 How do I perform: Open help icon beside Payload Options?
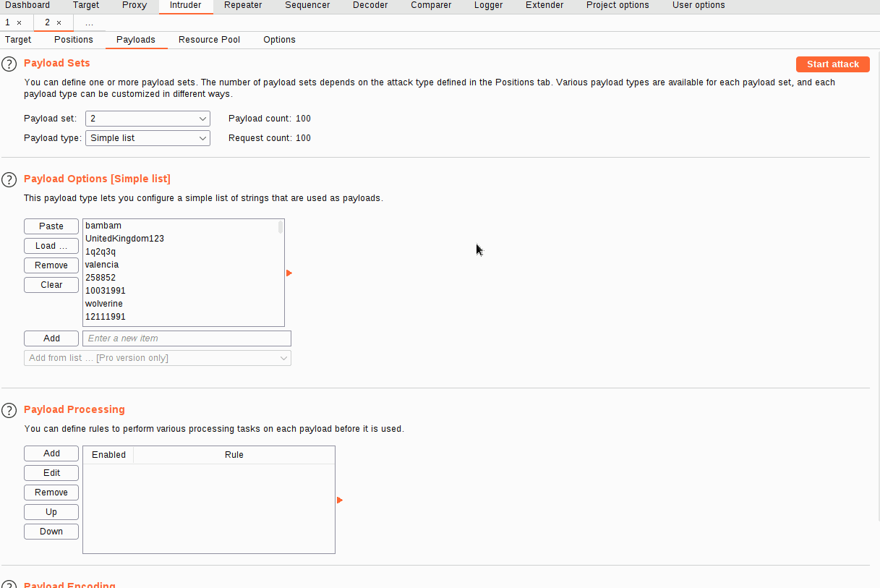click(x=9, y=179)
